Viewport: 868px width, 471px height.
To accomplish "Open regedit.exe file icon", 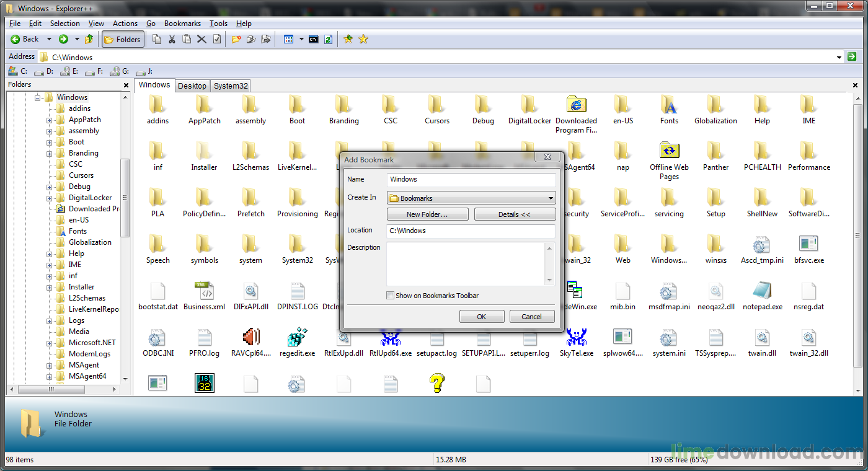I will 297,338.
